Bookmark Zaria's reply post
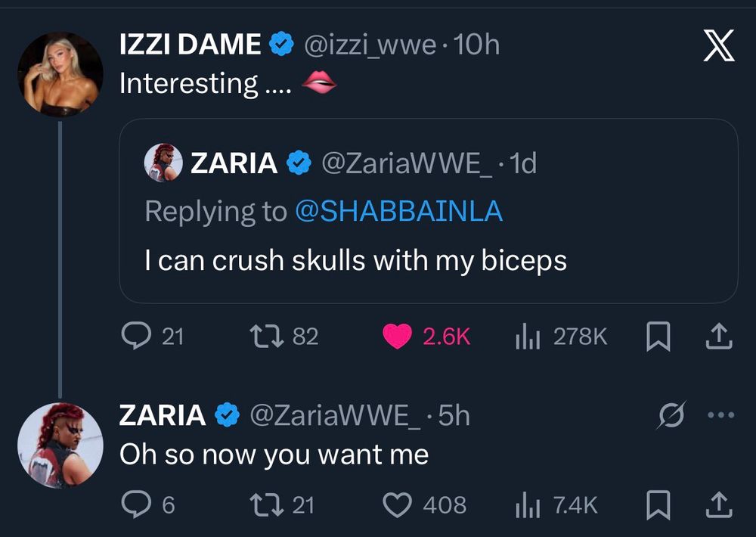The width and height of the screenshot is (756, 537). (658, 504)
